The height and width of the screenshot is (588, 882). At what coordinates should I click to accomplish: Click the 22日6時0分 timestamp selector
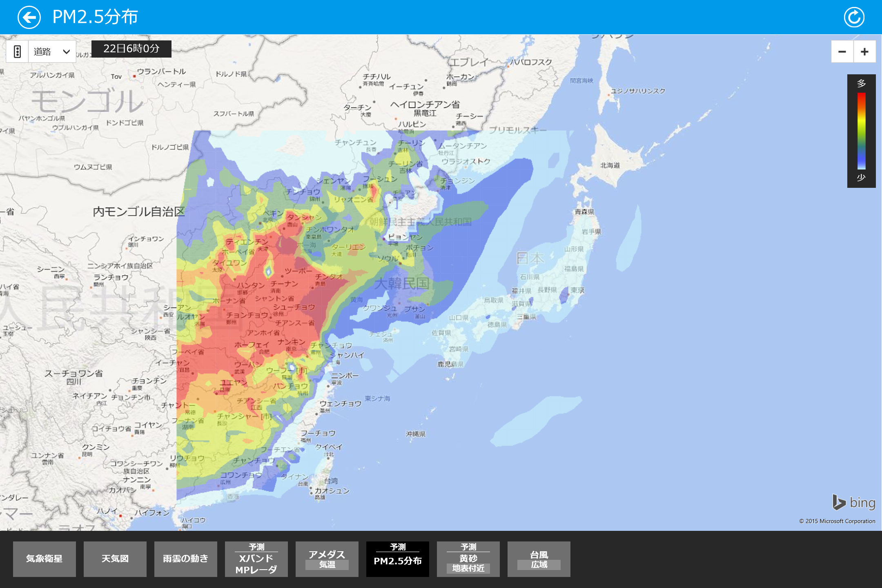(x=131, y=48)
